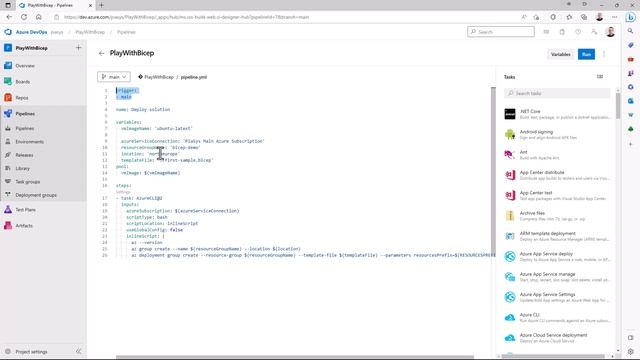The image size is (640, 360).
Task: Open the main branch dropdown
Action: click(114, 77)
